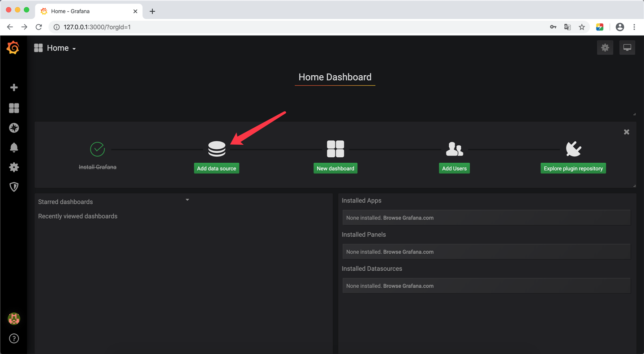
Task: Expand the Starred dashboards caret
Action: [187, 200]
